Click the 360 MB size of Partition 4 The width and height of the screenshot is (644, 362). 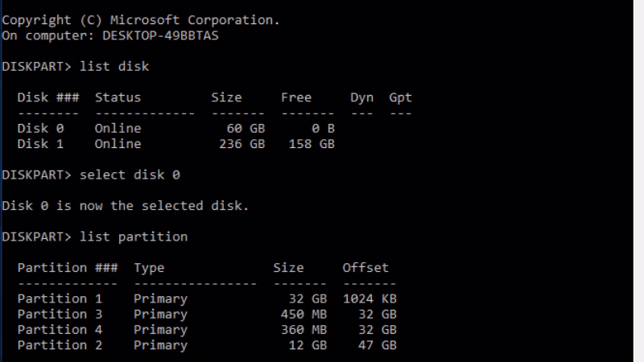(x=299, y=330)
